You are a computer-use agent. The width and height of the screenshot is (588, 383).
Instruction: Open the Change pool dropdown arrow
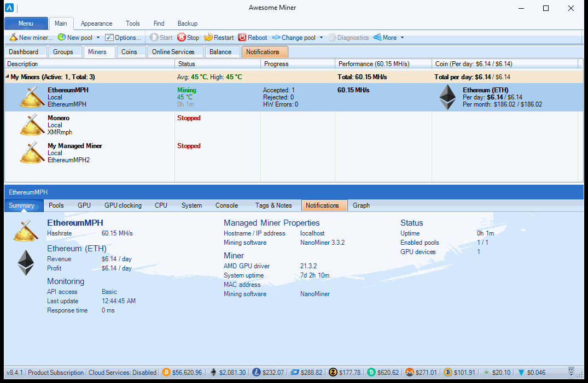322,38
